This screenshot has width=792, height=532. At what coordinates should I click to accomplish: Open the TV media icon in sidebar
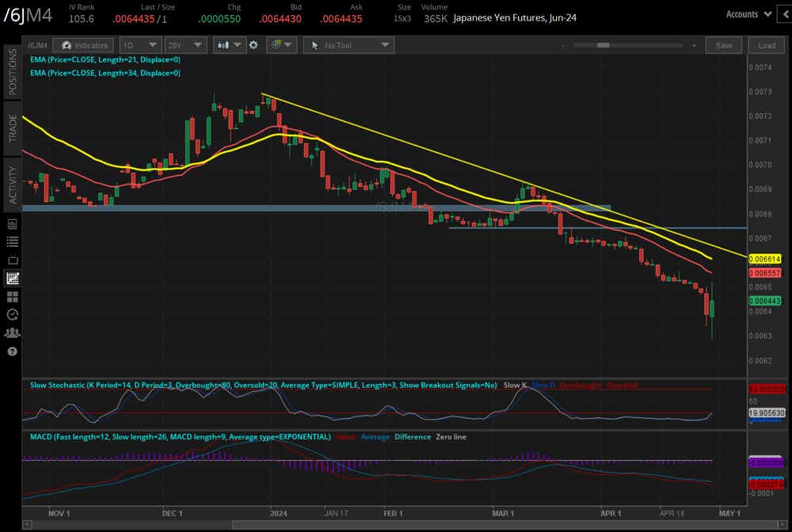pyautogui.click(x=12, y=260)
